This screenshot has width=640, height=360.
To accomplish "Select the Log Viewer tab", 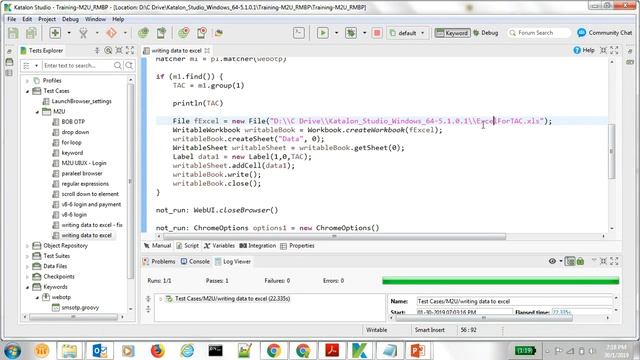I will (x=233, y=261).
